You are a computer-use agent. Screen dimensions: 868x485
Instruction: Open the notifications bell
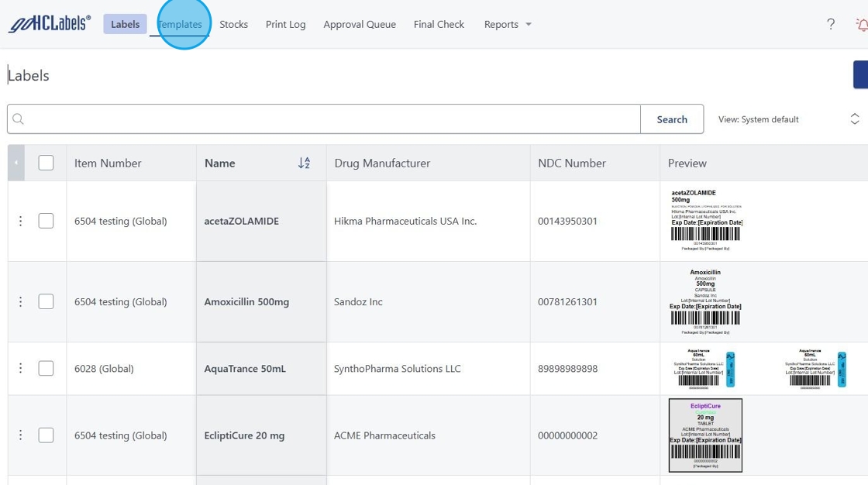[862, 25]
